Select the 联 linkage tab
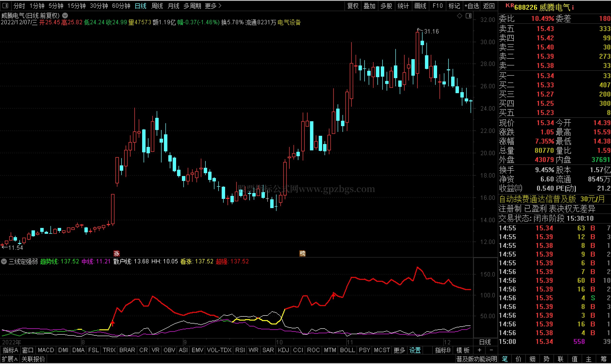 pyautogui.click(x=560, y=359)
